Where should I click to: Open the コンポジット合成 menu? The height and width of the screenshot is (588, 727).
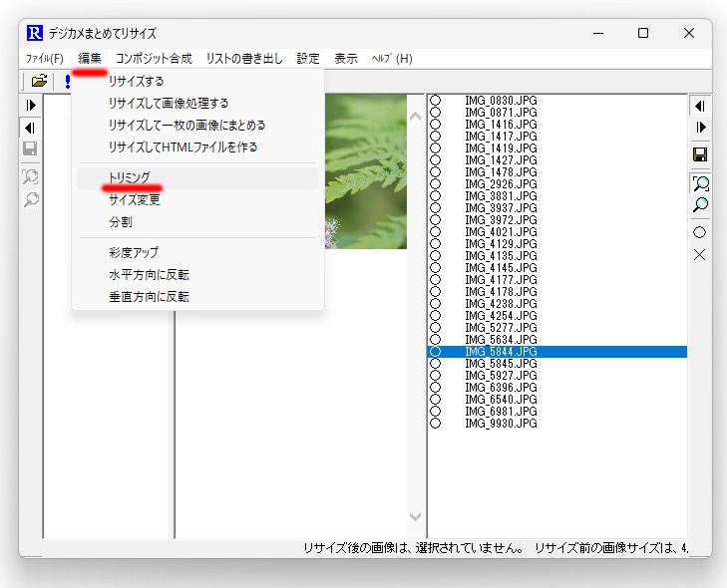pos(154,59)
